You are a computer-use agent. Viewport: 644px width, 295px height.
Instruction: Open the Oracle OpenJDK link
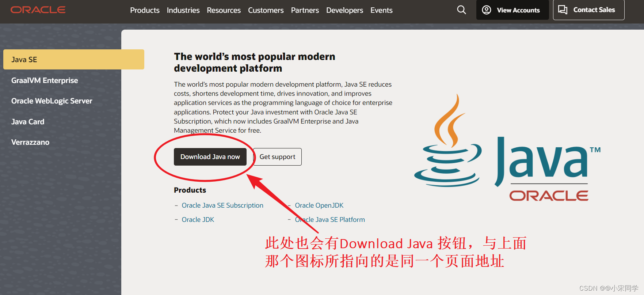pyautogui.click(x=319, y=205)
